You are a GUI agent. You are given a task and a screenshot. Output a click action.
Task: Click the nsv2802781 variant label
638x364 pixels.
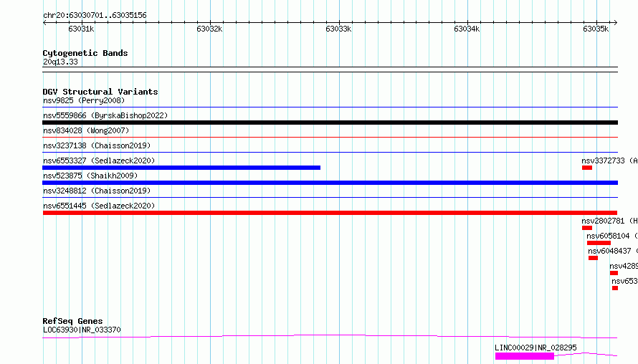[x=609, y=221]
